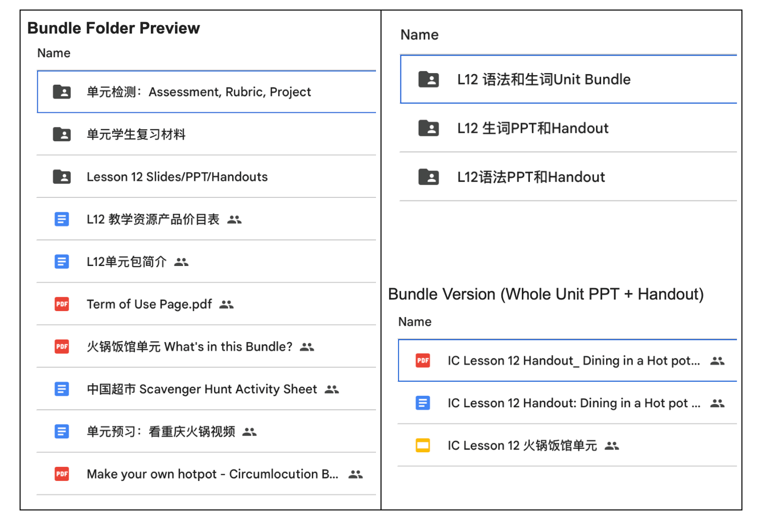Screen dimensions: 757x532
Task: Click the folder icon next to L12 语法和生词Unit Bundle
Action: (428, 79)
